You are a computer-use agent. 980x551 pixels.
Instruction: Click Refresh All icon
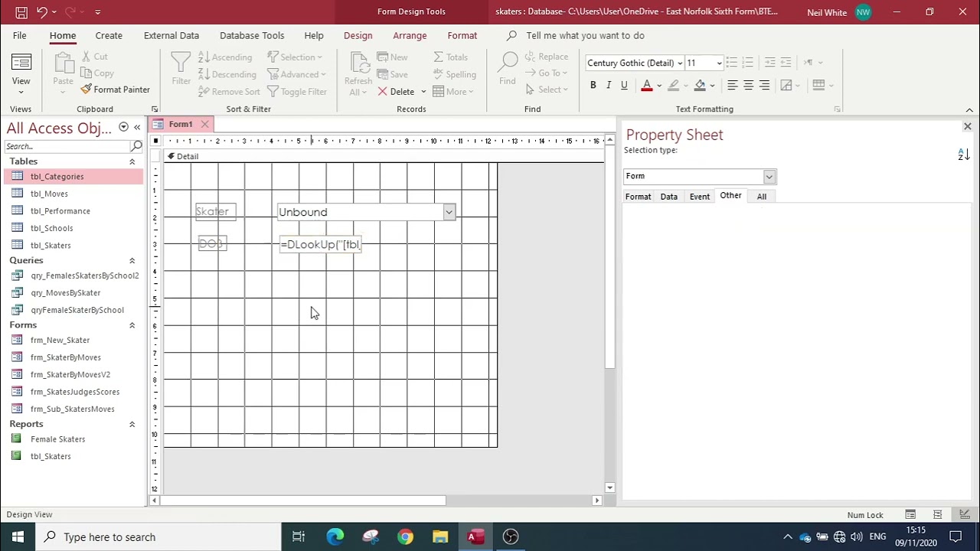(x=358, y=63)
